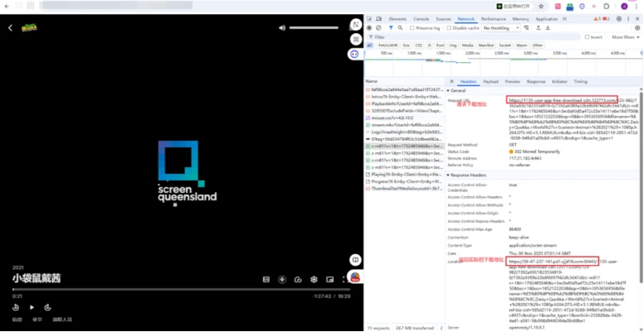Screen dimensions: 644x332
Task: Open the Chrome three-dot menu
Action: [636, 6]
